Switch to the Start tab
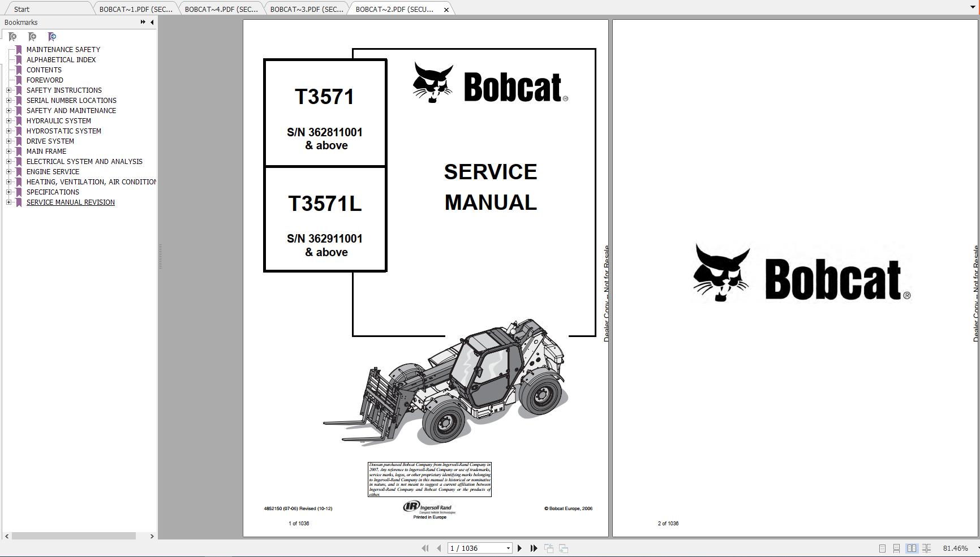Image resolution: width=980 pixels, height=557 pixels. click(23, 9)
